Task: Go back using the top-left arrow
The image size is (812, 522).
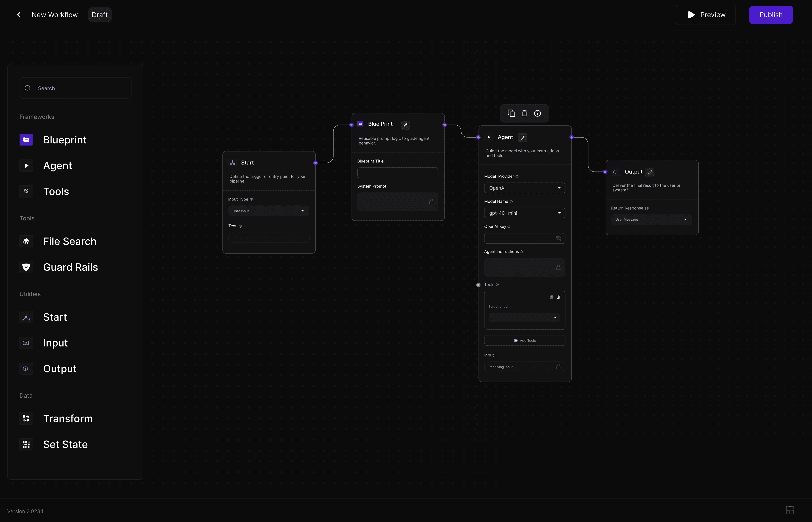Action: pos(19,15)
